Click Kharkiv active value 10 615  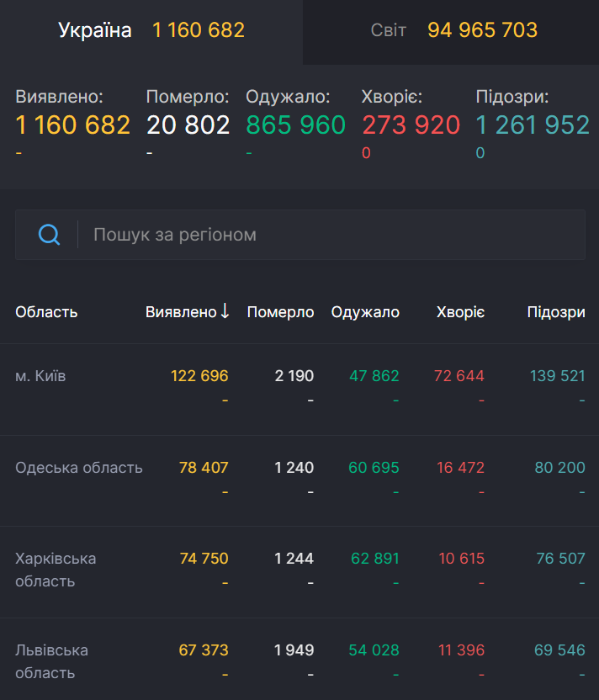click(x=462, y=559)
